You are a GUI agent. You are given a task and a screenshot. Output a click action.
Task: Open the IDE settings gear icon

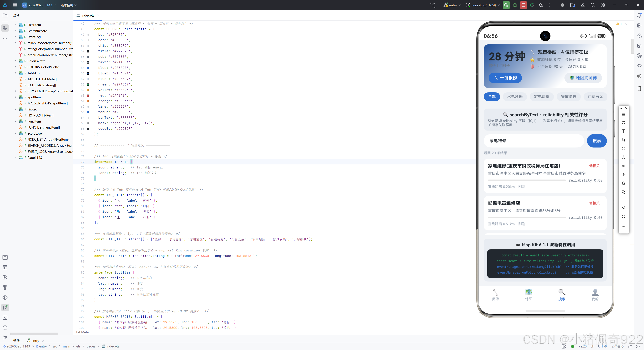click(603, 5)
